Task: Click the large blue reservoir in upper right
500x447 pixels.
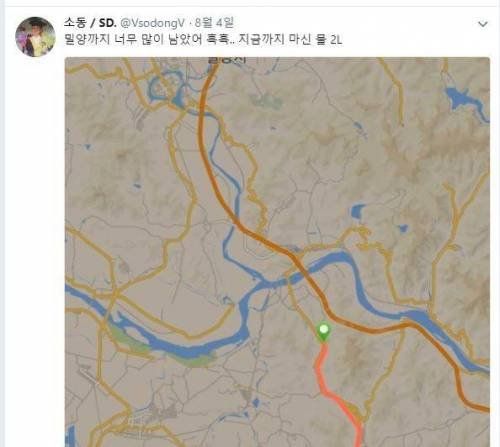Action: pyautogui.click(x=462, y=100)
